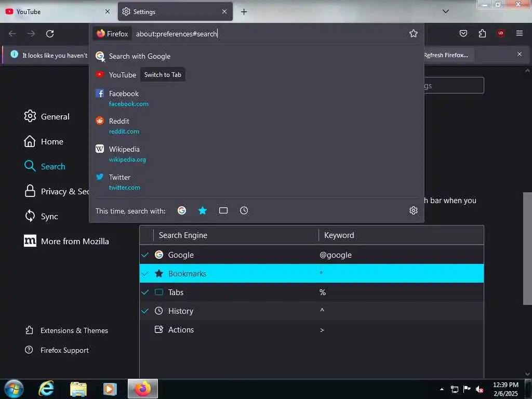Click the Search Engine column header

click(x=236, y=235)
